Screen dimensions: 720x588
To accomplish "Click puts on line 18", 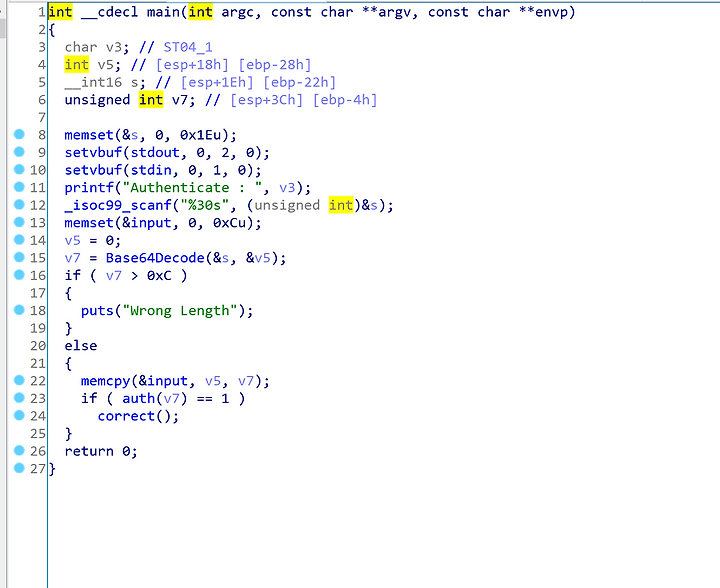I will (97, 311).
